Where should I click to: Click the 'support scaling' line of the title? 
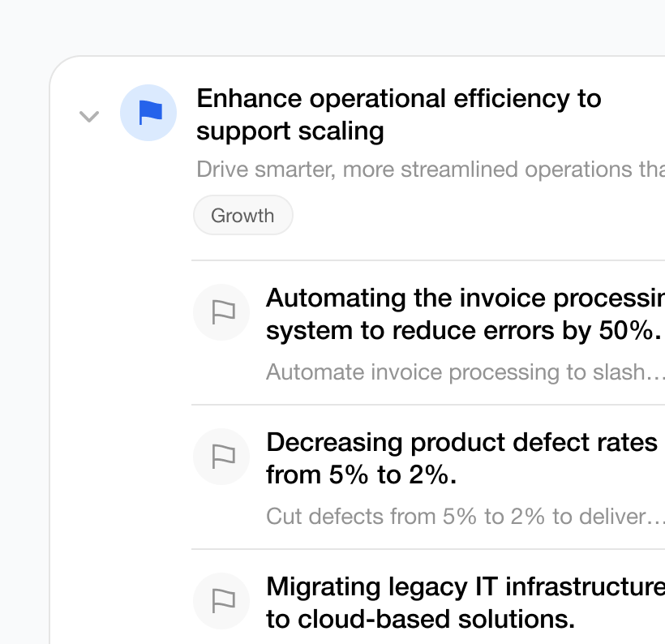click(290, 131)
